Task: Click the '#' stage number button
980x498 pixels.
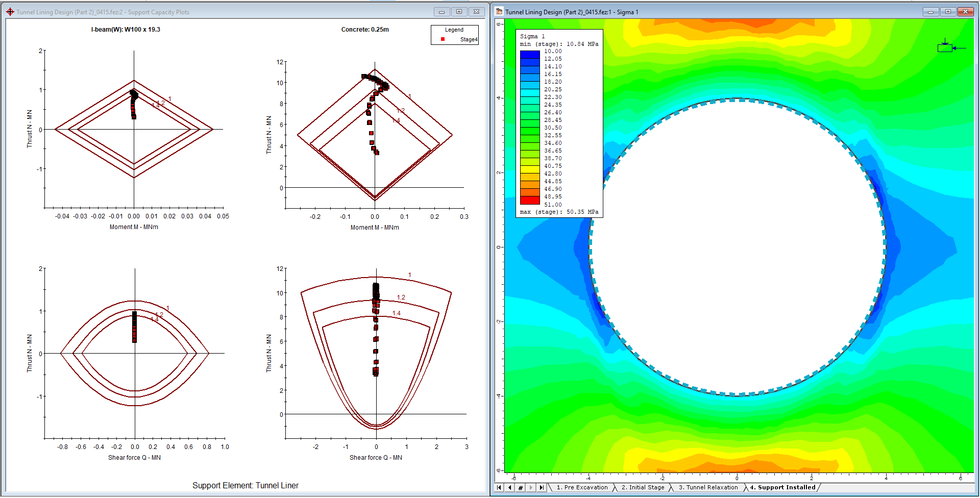Action: click(x=520, y=488)
